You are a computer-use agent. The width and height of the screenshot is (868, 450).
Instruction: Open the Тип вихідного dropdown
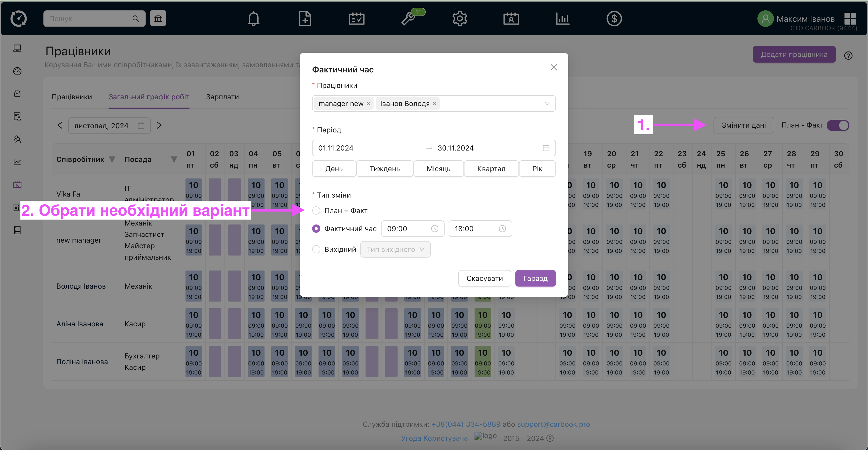(x=395, y=249)
